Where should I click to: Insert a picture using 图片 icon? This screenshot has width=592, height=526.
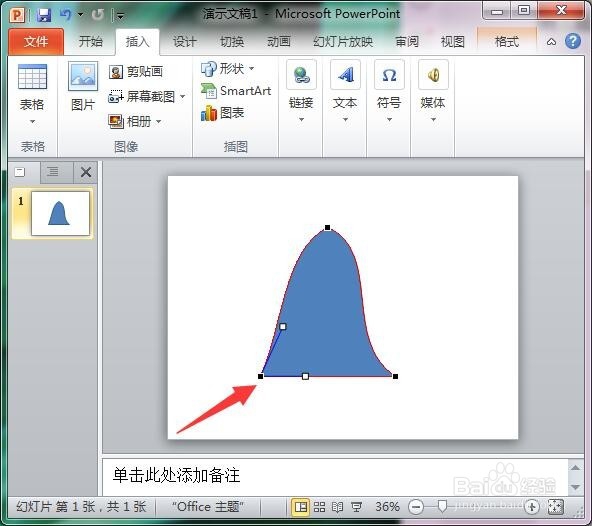pyautogui.click(x=83, y=77)
